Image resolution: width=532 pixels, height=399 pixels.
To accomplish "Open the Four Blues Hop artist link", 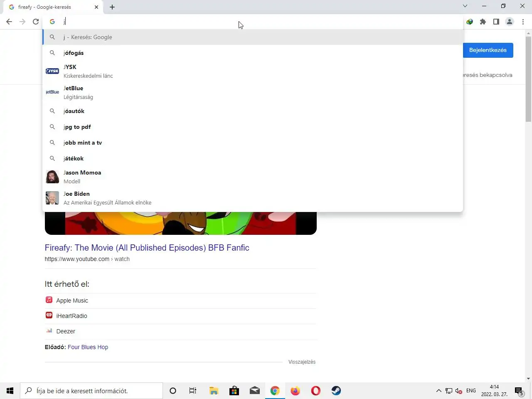I will pos(88,347).
